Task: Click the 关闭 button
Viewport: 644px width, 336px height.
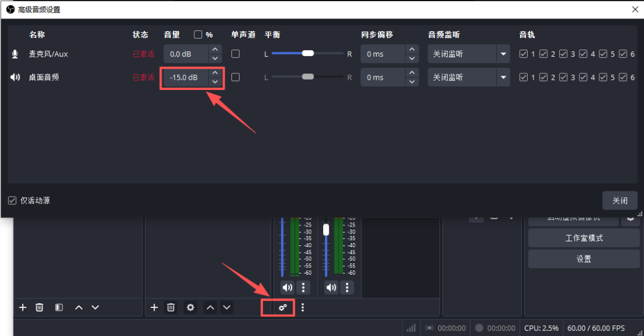Action: coord(620,200)
